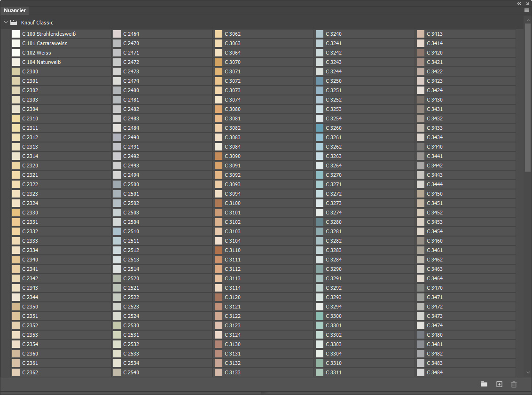Select the Nuancier tab
The width and height of the screenshot is (532, 395).
[x=15, y=10]
